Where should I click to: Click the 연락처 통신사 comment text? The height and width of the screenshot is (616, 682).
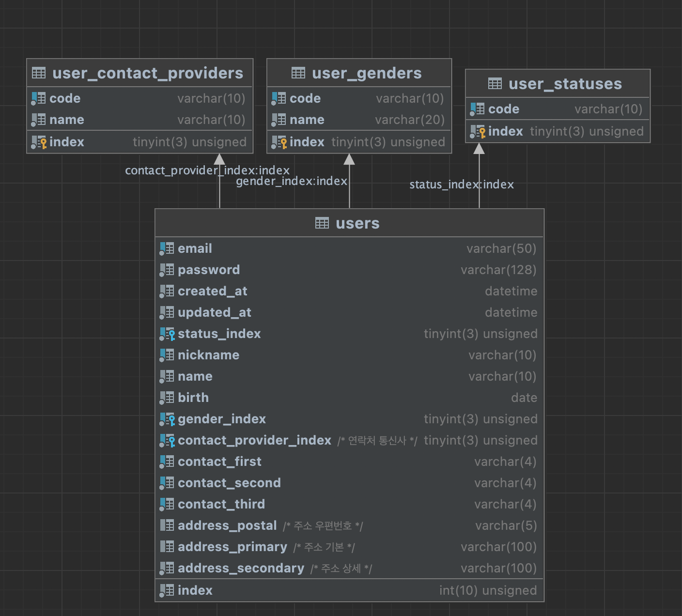377,441
